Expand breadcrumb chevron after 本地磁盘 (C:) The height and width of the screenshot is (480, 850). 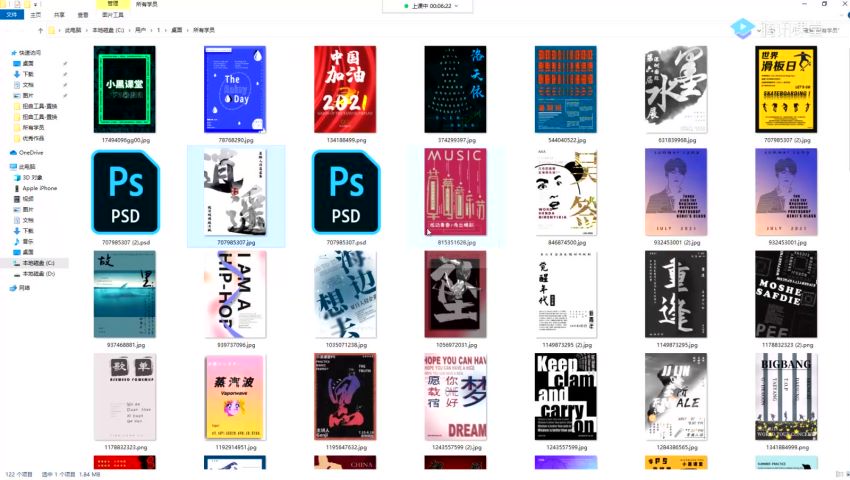[x=129, y=30]
